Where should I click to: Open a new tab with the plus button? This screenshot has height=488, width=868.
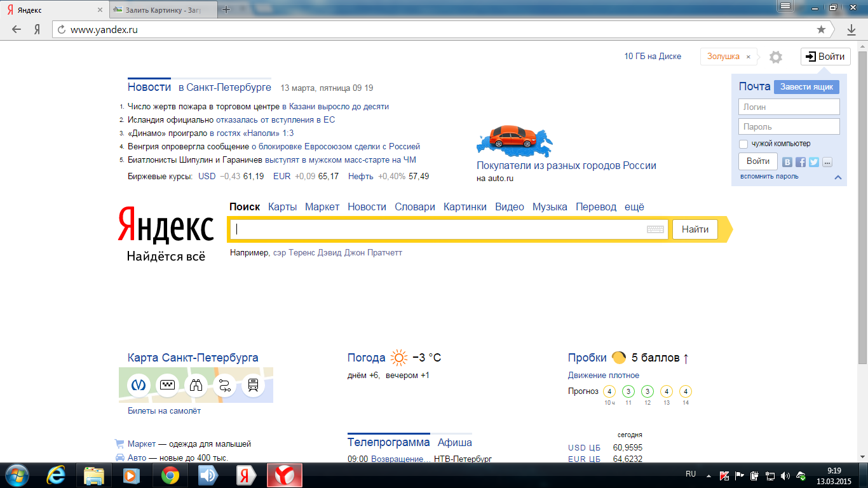[226, 10]
